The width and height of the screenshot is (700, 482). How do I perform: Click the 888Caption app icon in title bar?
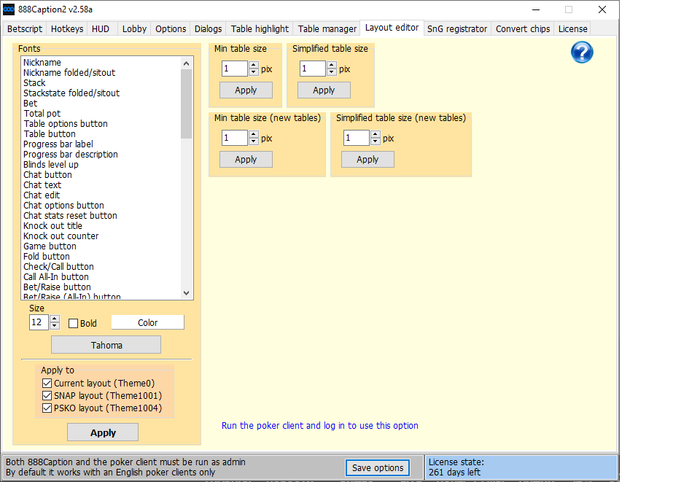(x=8, y=9)
